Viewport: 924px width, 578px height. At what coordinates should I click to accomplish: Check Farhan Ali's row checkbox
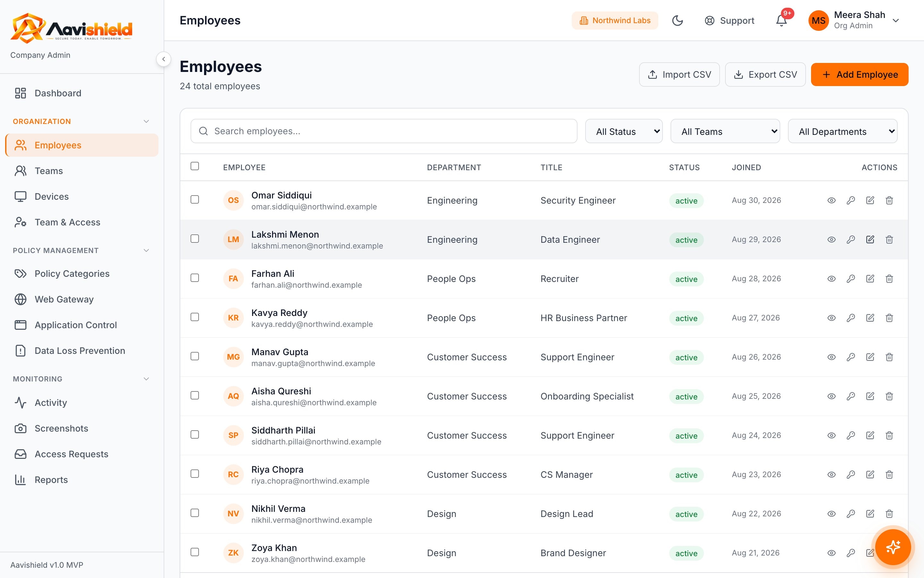tap(195, 278)
